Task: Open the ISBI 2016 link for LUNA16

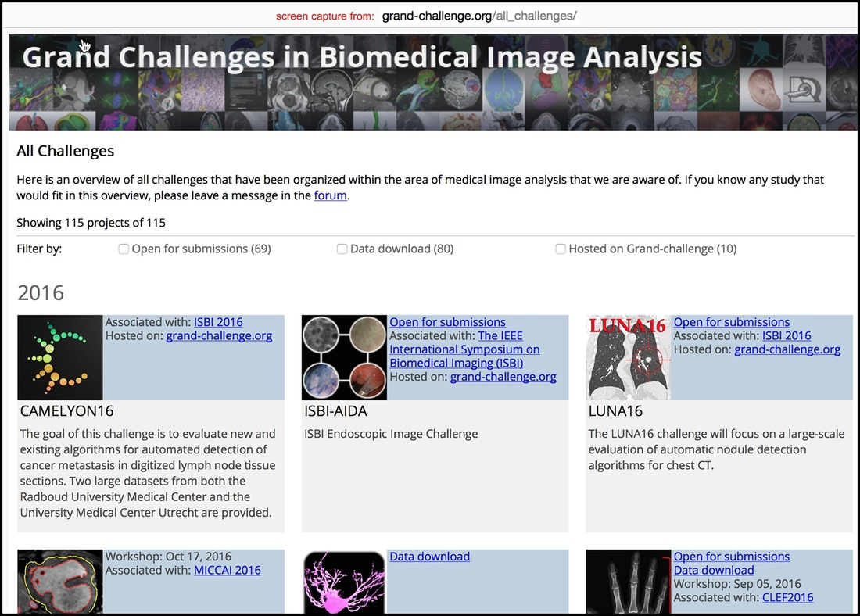Action: (x=787, y=335)
